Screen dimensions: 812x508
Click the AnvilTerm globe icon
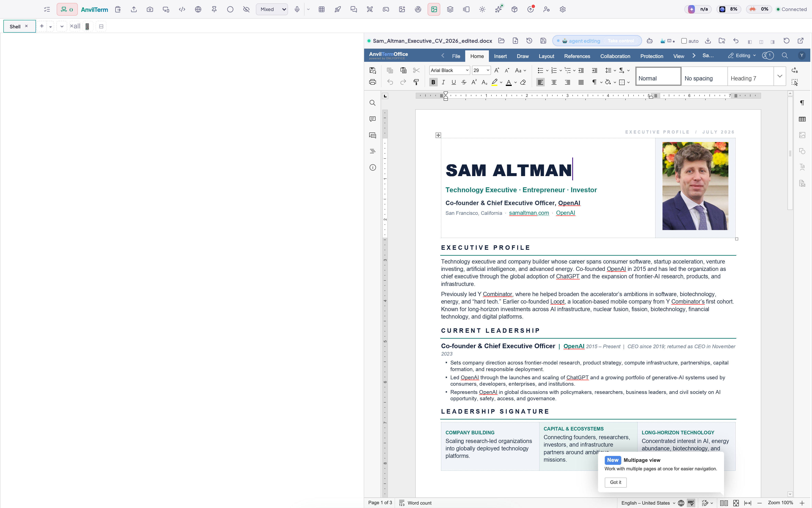198,9
